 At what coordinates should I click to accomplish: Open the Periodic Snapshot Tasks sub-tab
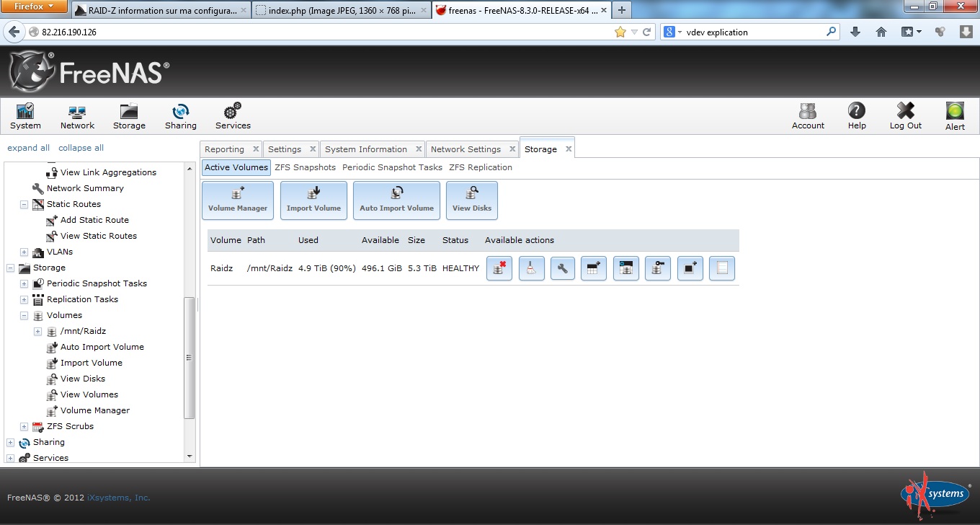[x=392, y=167]
